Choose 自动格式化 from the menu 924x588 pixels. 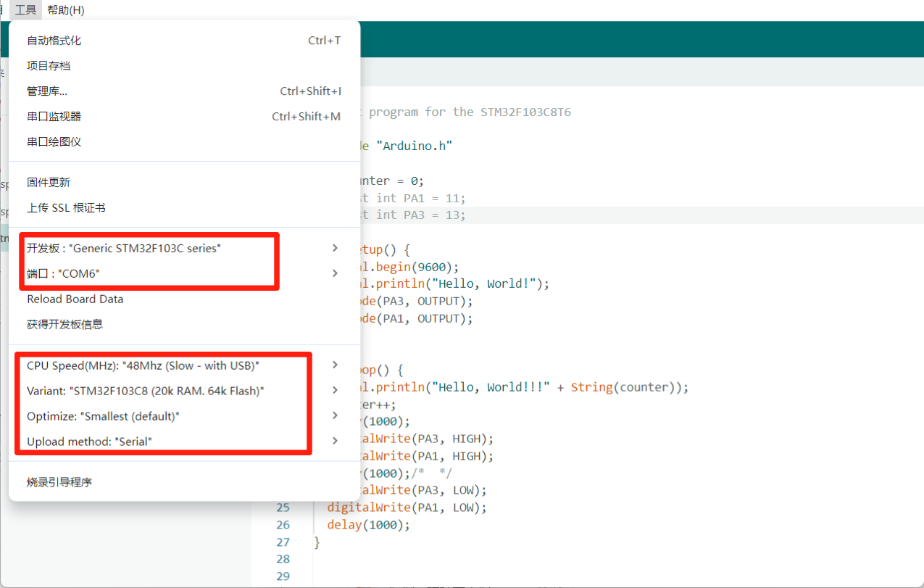[x=54, y=41]
